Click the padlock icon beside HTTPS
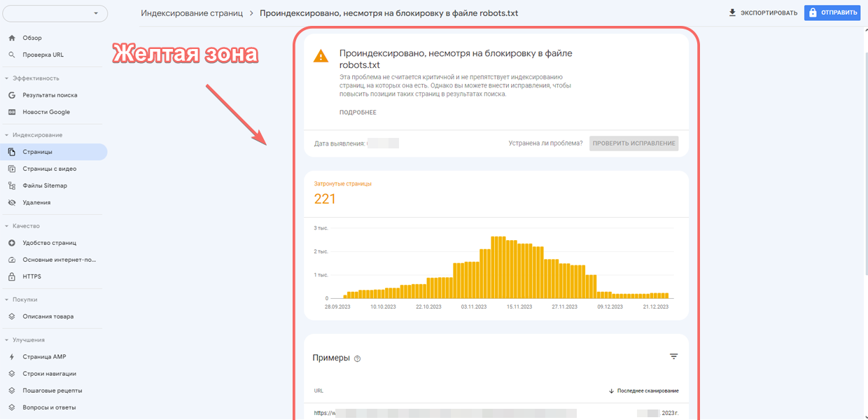Screen dimensions: 868x420 pyautogui.click(x=12, y=276)
